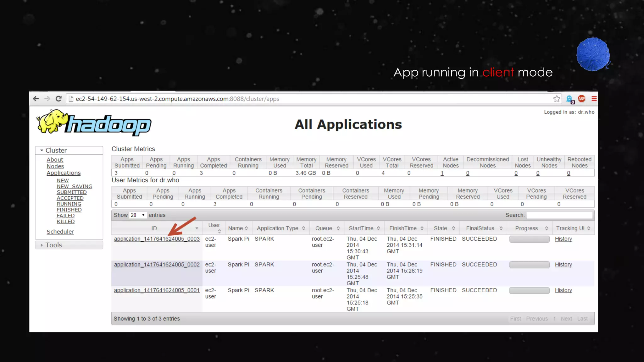Select page 1 in pagination
The height and width of the screenshot is (362, 644).
pos(554,319)
